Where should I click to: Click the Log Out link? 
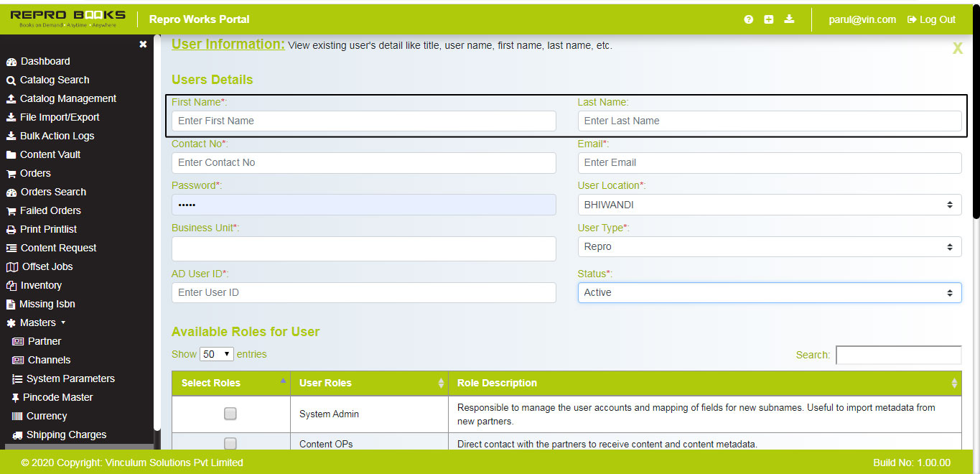[x=931, y=19]
